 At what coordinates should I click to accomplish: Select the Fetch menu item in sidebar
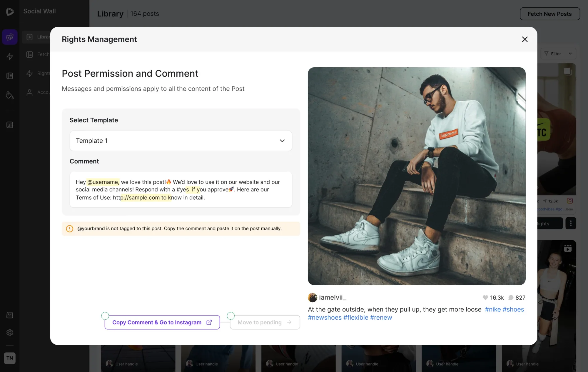[x=38, y=54]
